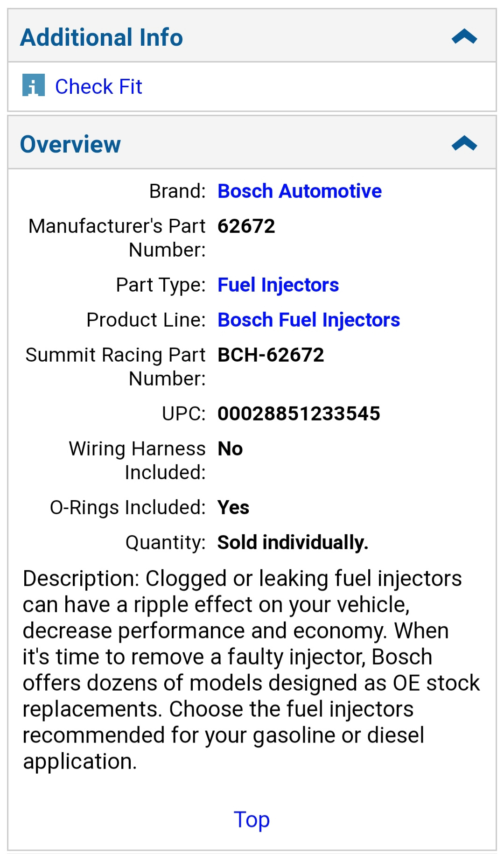This screenshot has width=504, height=854.
Task: Click the UPC field label
Action: coord(183,414)
